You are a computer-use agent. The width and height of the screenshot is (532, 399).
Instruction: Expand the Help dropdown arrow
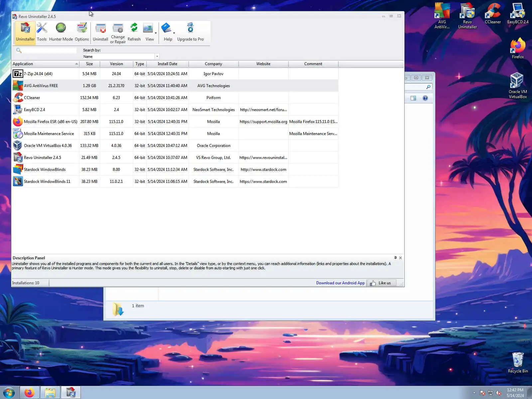point(174,33)
